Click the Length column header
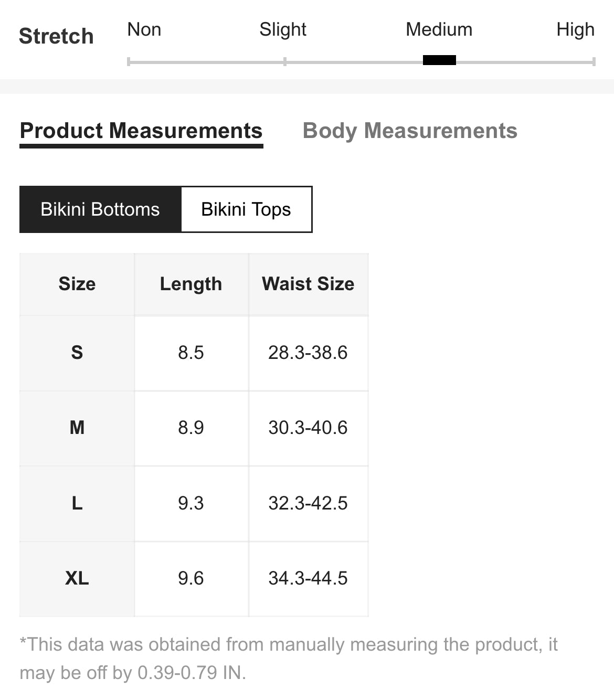Image resolution: width=614 pixels, height=700 pixels. (x=191, y=284)
